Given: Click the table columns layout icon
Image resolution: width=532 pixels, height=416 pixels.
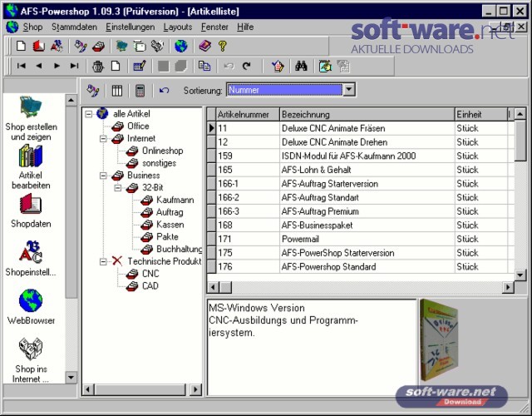Looking at the screenshot, I should pyautogui.click(x=117, y=91).
